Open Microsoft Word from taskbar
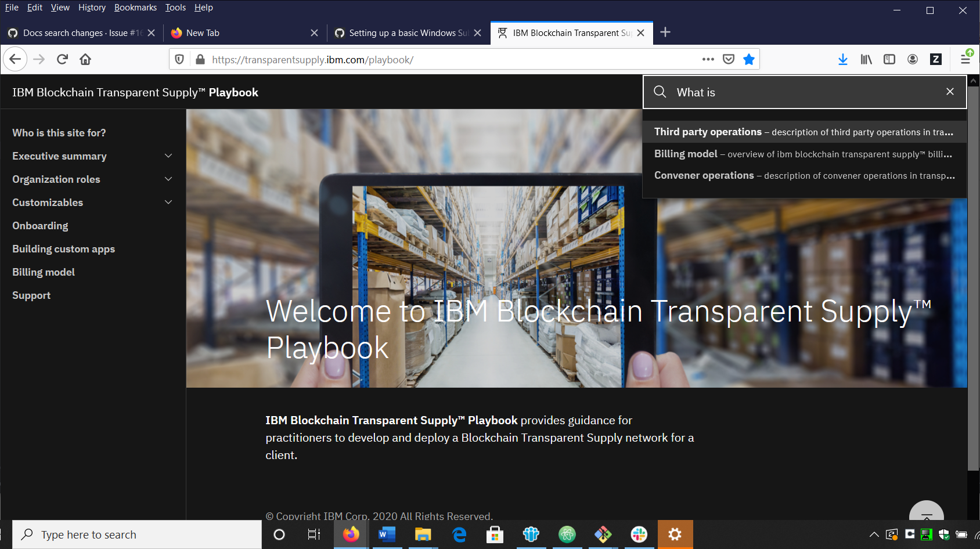This screenshot has width=980, height=549. click(x=386, y=534)
